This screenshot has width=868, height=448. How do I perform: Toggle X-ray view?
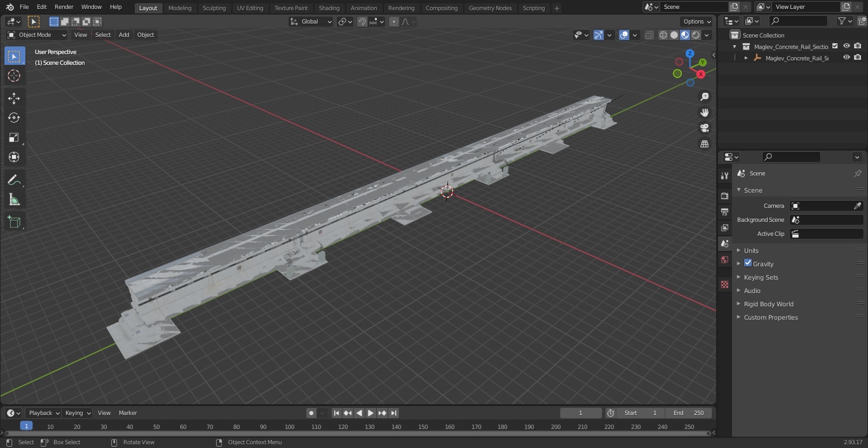(649, 35)
